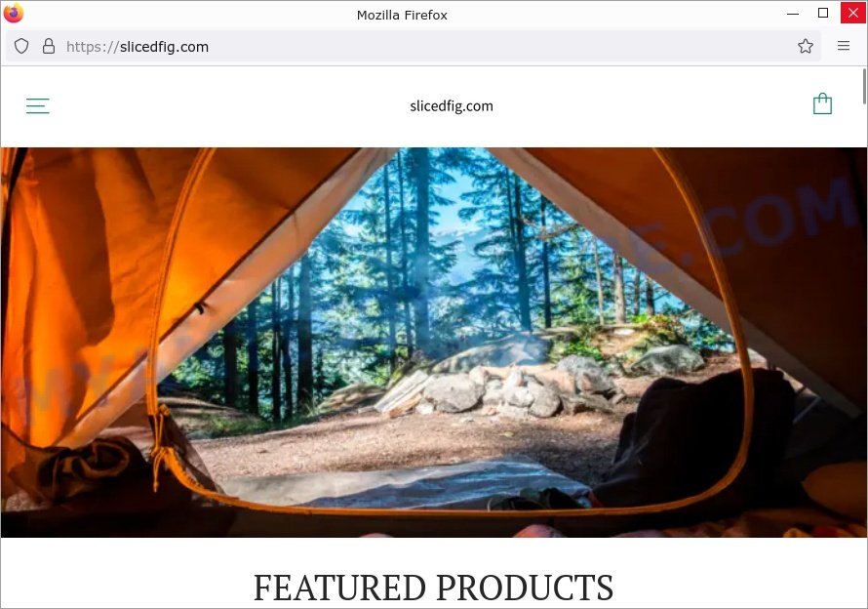Click the https:// prefix in the URL
The height and width of the screenshot is (609, 868).
[93, 47]
